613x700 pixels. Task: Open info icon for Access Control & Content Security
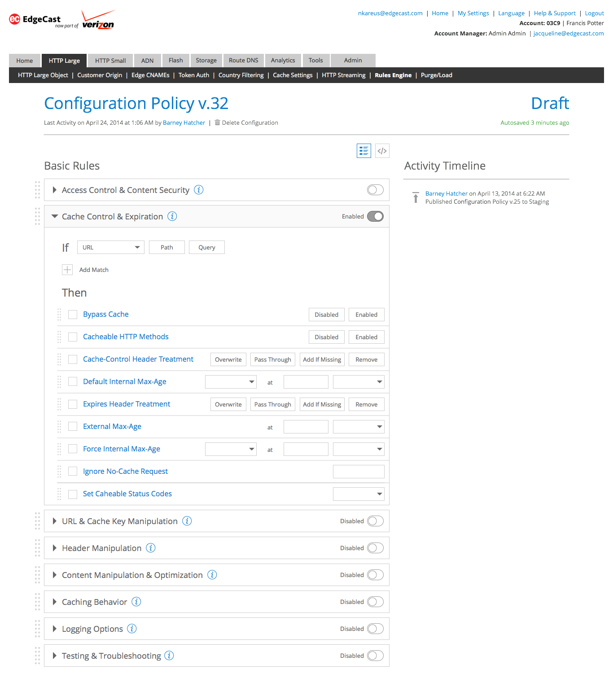pyautogui.click(x=199, y=190)
